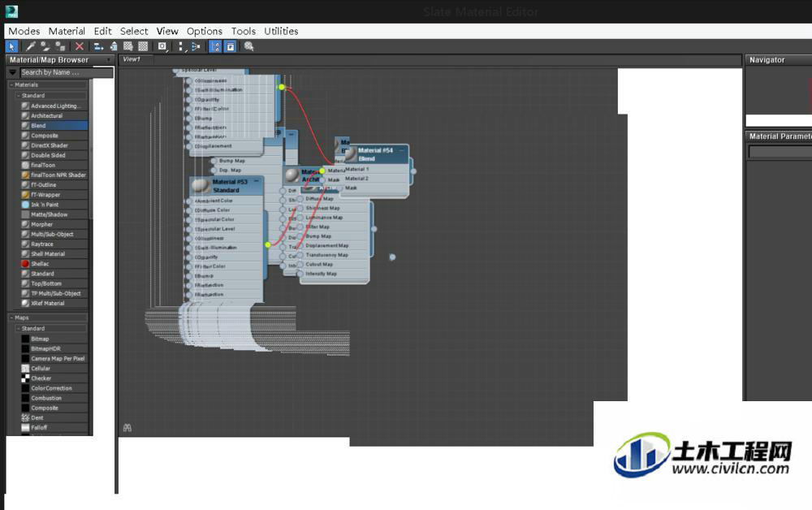Click Put Material to Scene icon
812x510 pixels.
coord(45,46)
